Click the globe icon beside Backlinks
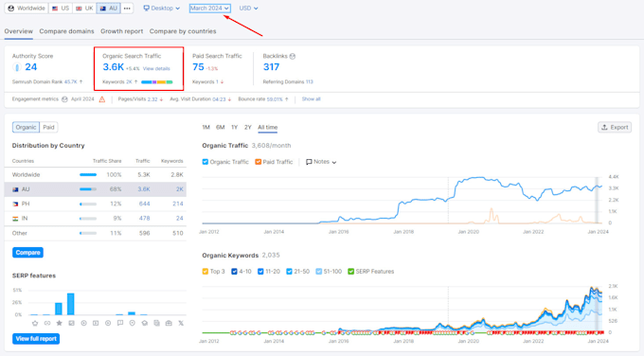Viewport: 644px width, 356px height. coord(293,56)
